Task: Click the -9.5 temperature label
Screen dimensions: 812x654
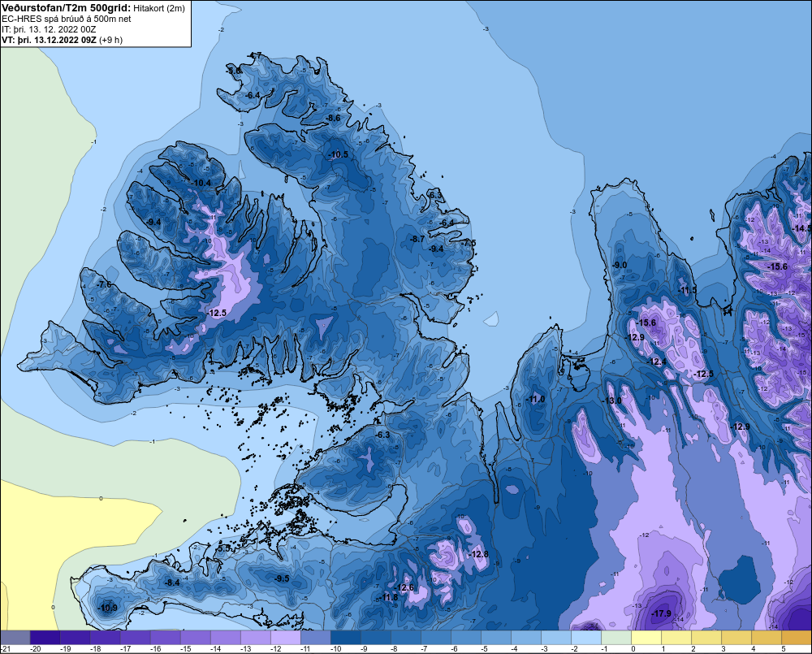Action: pos(281,578)
